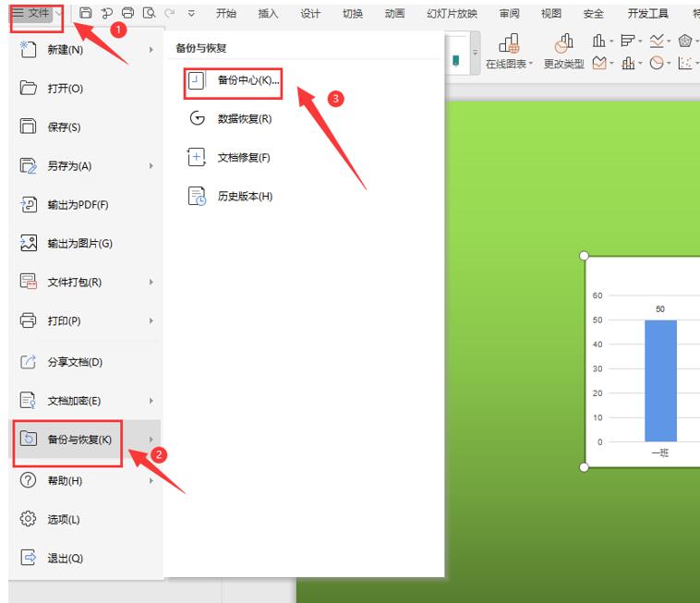Open the 设计 ribbon tab
This screenshot has width=700, height=603.
point(309,14)
